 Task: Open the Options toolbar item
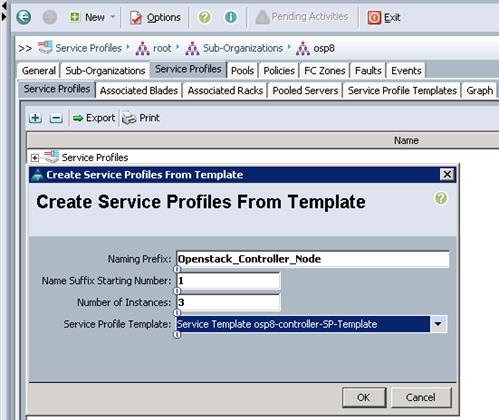click(x=155, y=17)
